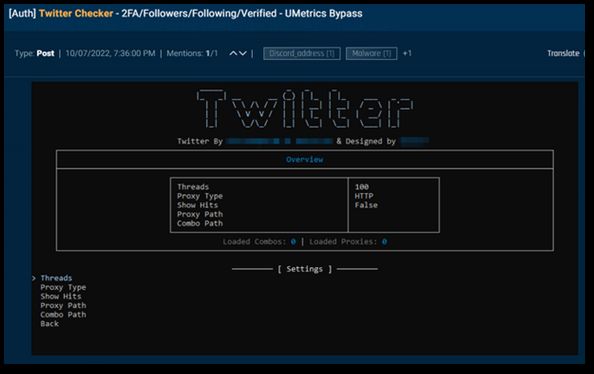The width and height of the screenshot is (594, 374).
Task: Click the Loaded Proxies count
Action: coord(385,242)
